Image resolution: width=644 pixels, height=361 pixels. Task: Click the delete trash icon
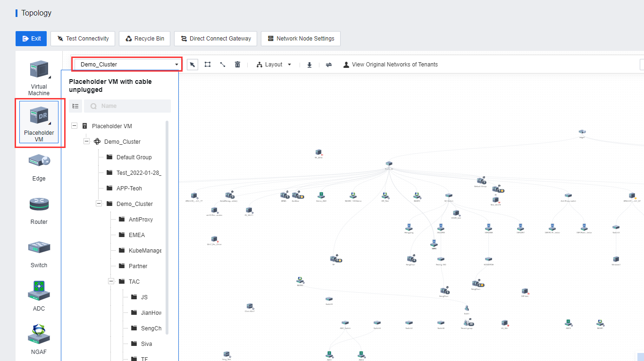pos(238,65)
